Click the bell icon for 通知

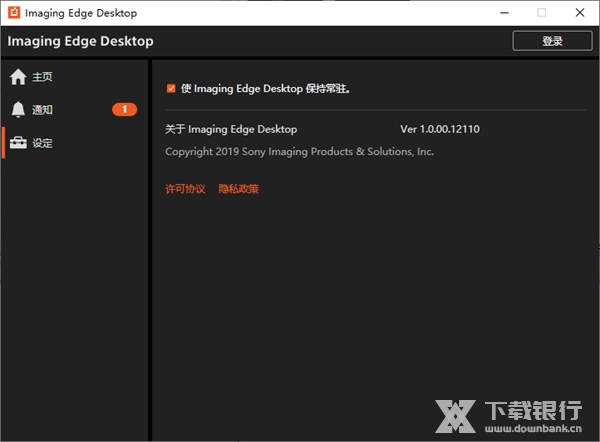click(x=18, y=110)
